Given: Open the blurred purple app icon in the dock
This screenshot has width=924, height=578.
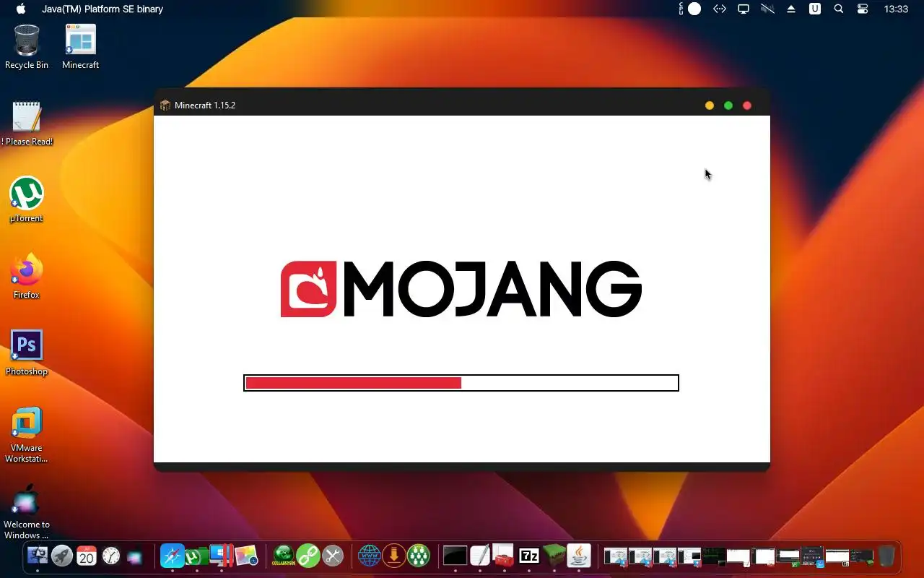Looking at the screenshot, I should point(136,557).
